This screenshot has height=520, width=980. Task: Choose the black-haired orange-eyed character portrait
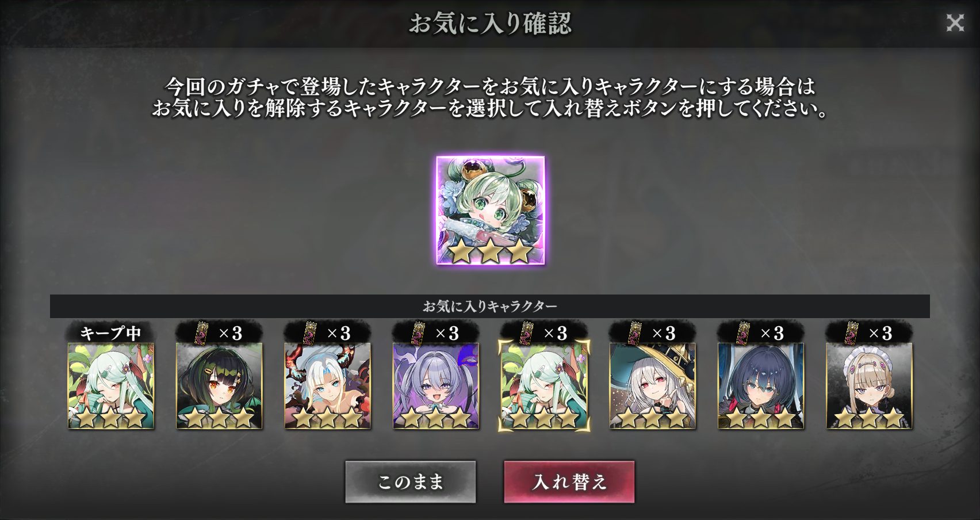point(219,386)
